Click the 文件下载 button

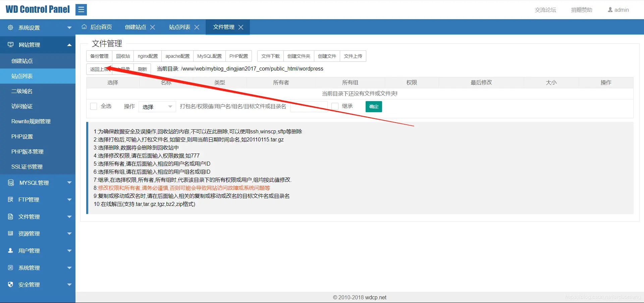pyautogui.click(x=270, y=56)
